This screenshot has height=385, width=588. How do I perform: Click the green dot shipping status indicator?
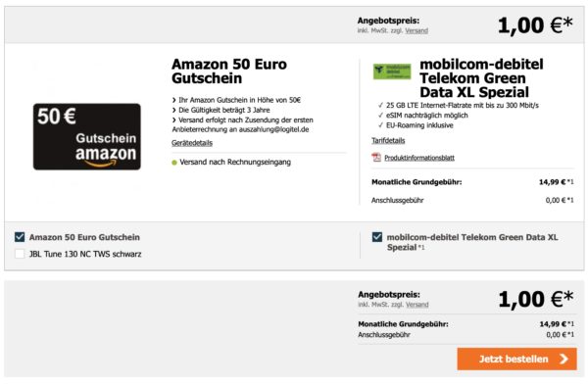174,163
